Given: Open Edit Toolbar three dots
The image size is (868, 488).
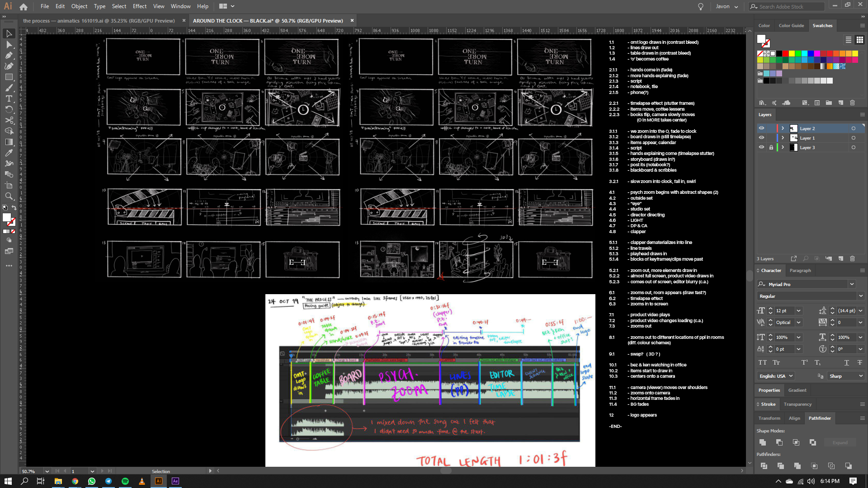Looking at the screenshot, I should [9, 266].
